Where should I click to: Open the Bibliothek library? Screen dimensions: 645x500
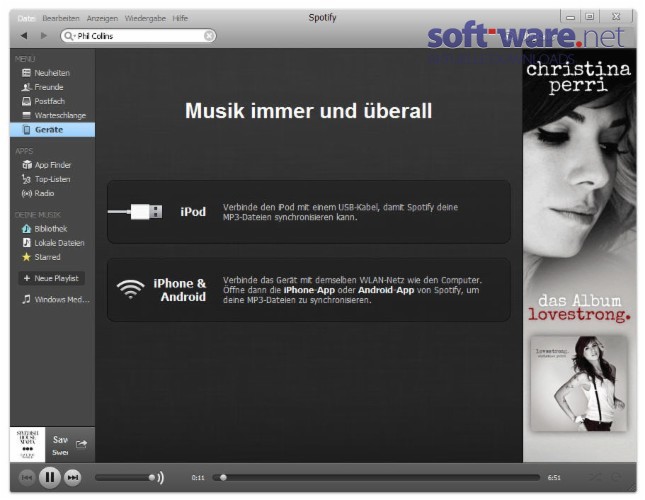(x=52, y=229)
